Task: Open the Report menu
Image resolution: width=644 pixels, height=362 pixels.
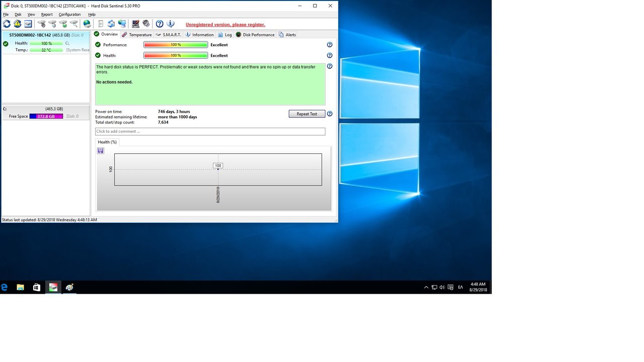Action: click(x=47, y=15)
